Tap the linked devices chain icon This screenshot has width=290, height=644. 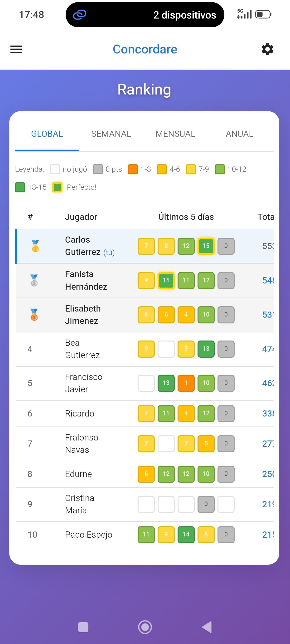[x=80, y=15]
